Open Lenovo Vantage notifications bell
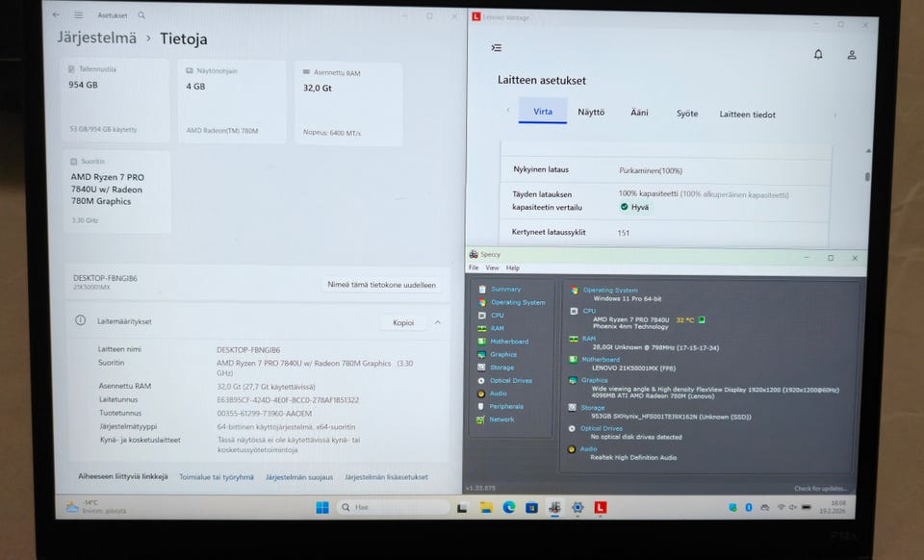Viewport: 924px width, 560px height. (818, 54)
